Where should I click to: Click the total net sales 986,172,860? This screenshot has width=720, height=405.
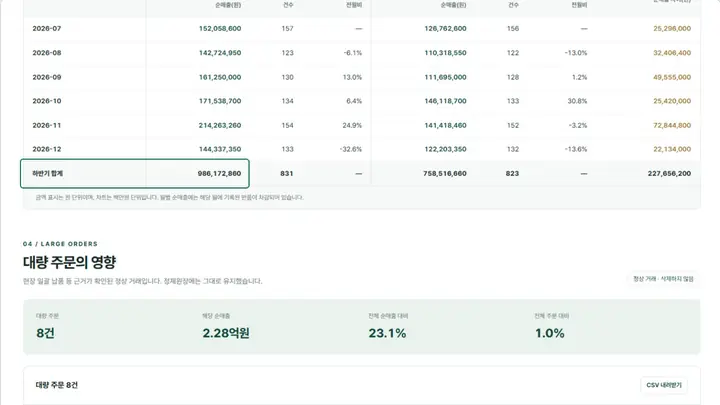click(x=219, y=174)
